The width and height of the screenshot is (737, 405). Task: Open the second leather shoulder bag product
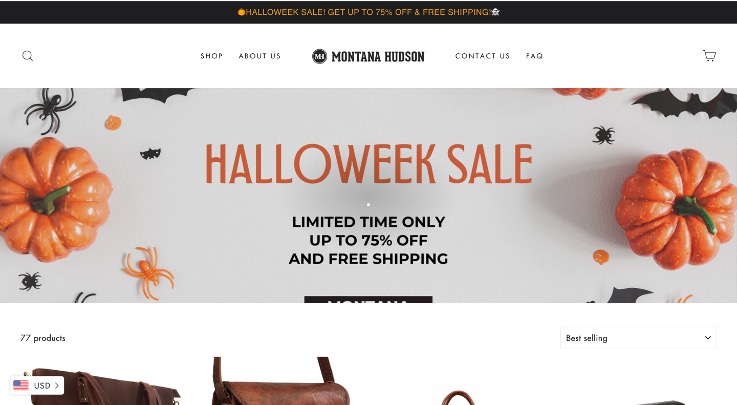tap(281, 381)
